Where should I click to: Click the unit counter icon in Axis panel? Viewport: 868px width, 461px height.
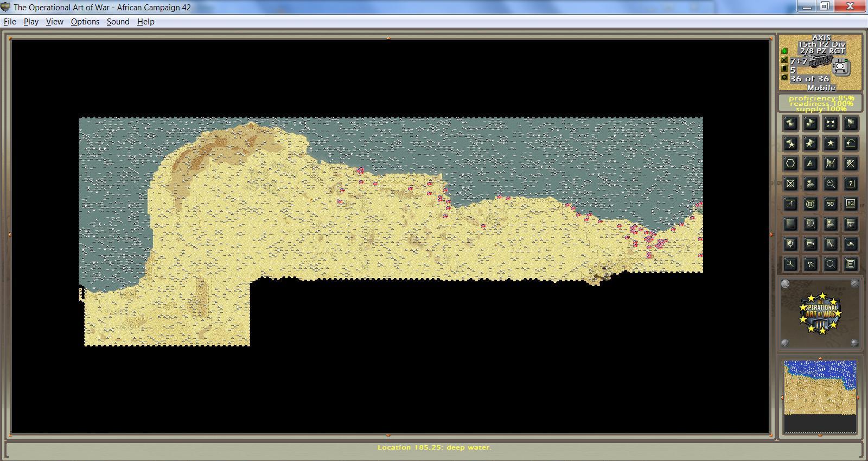[840, 67]
